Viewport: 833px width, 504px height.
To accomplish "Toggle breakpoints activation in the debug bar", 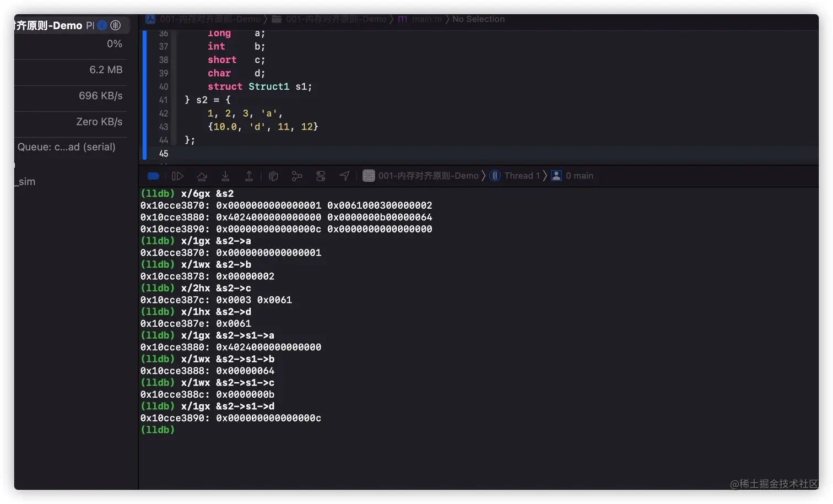I will coord(153,176).
